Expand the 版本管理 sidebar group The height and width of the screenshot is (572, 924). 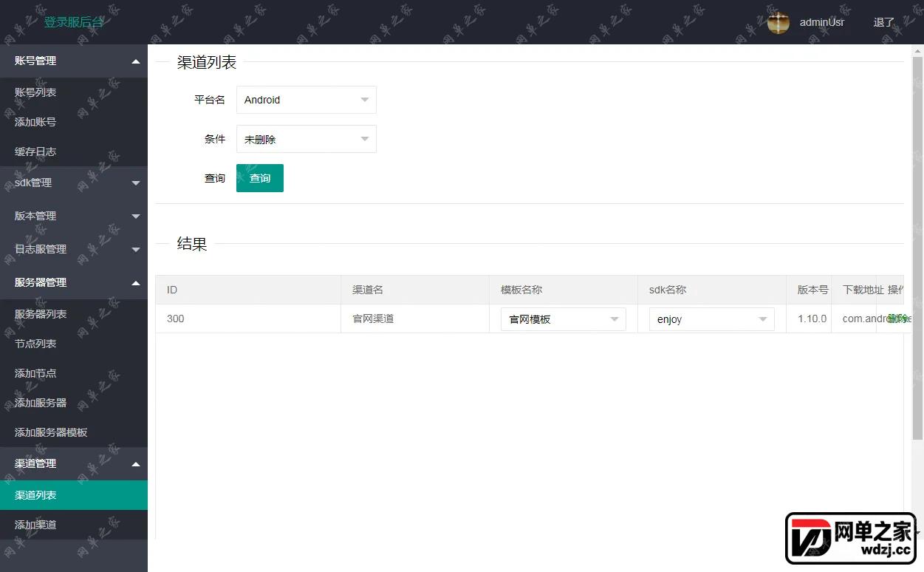74,216
